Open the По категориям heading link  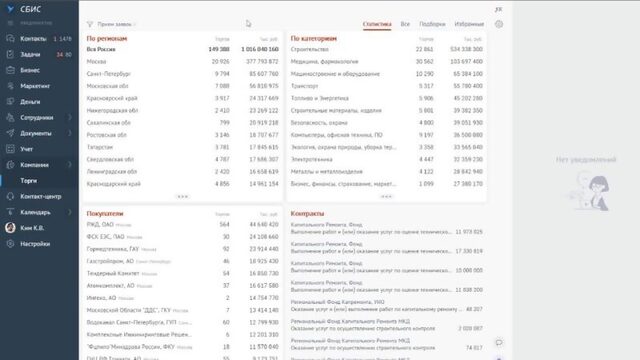point(313,38)
